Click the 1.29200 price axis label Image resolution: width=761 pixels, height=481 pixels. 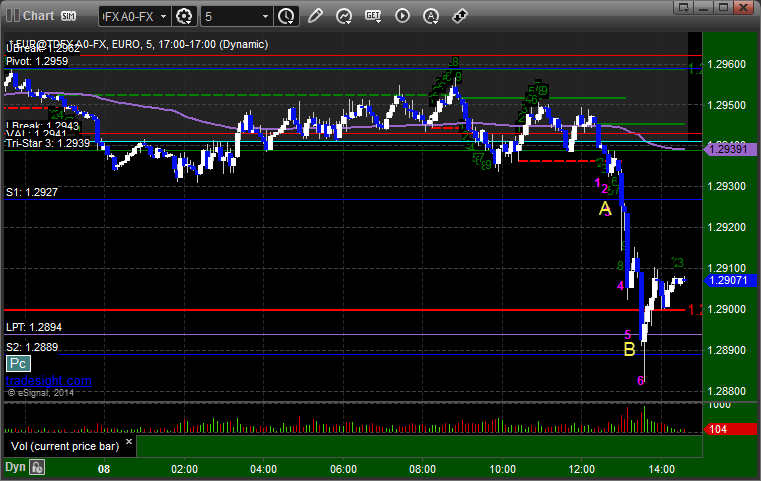coord(727,227)
